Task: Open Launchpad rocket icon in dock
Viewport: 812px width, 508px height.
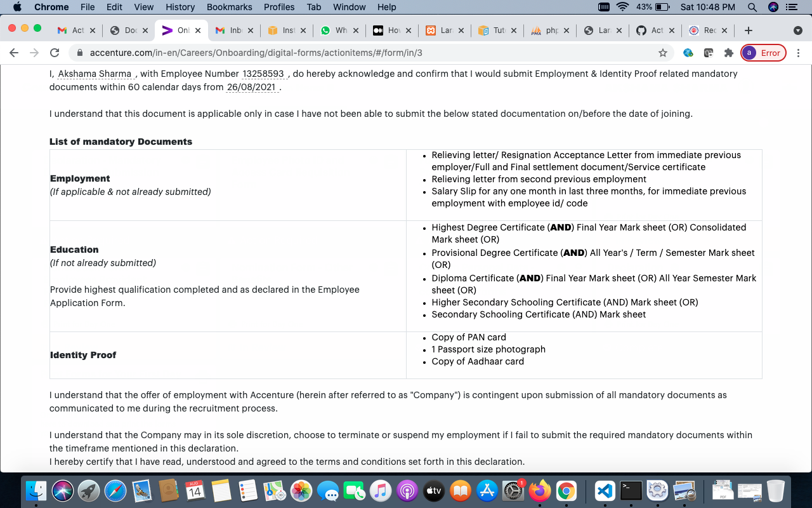Action: click(89, 490)
